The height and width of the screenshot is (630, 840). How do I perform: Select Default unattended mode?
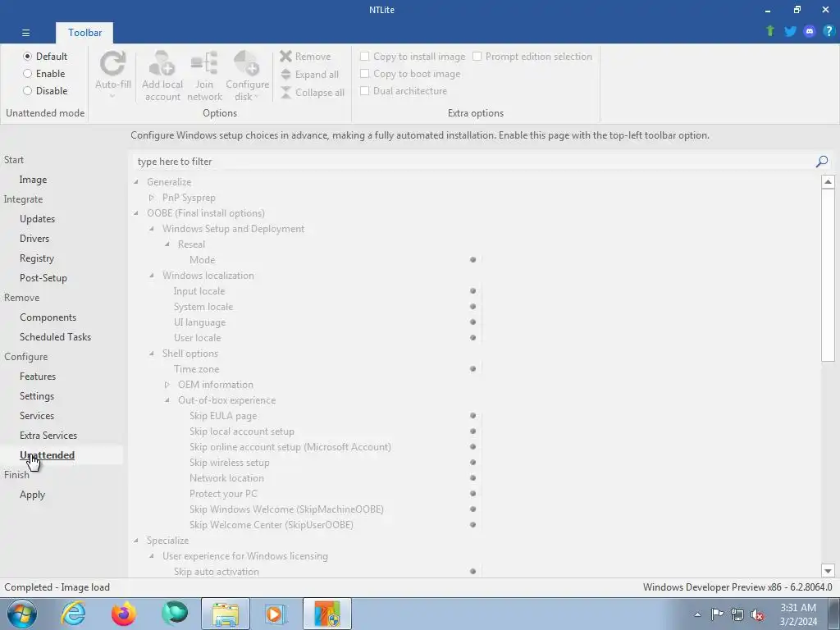click(x=45, y=57)
